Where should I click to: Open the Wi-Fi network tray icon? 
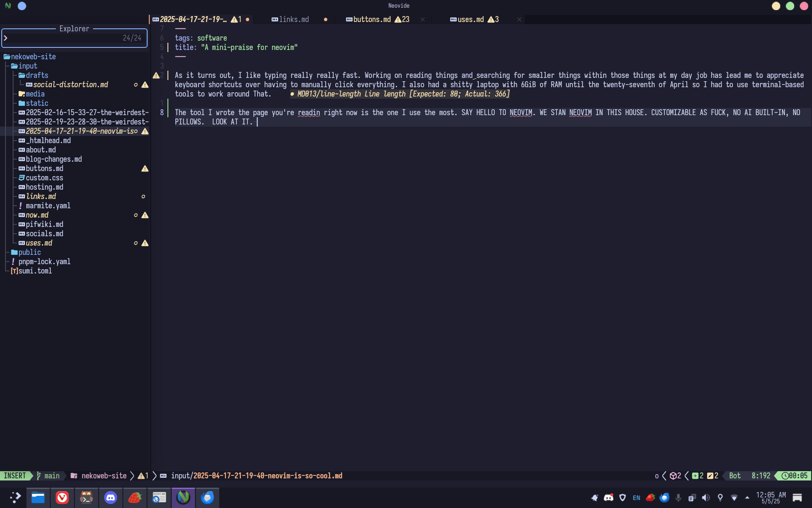[734, 498]
